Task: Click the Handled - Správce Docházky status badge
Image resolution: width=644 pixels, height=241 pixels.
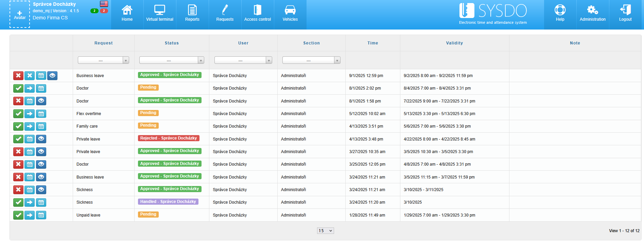Action: (168, 202)
